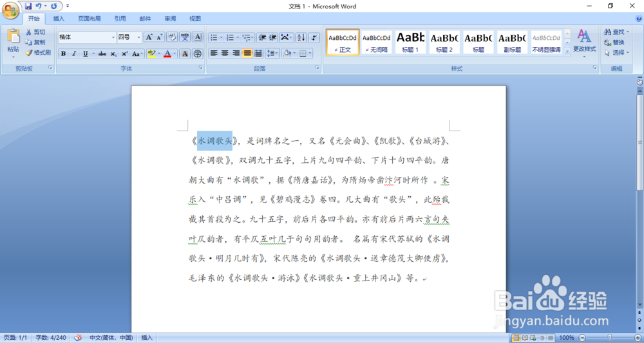Toggle justified alignment (两端对齐)
The image size is (644, 343).
pyautogui.click(x=247, y=53)
